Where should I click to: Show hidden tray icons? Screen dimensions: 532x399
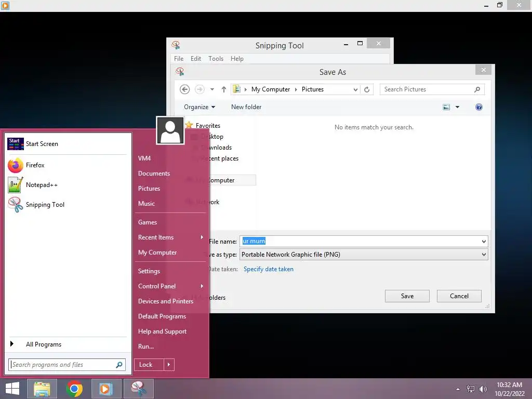coord(458,389)
